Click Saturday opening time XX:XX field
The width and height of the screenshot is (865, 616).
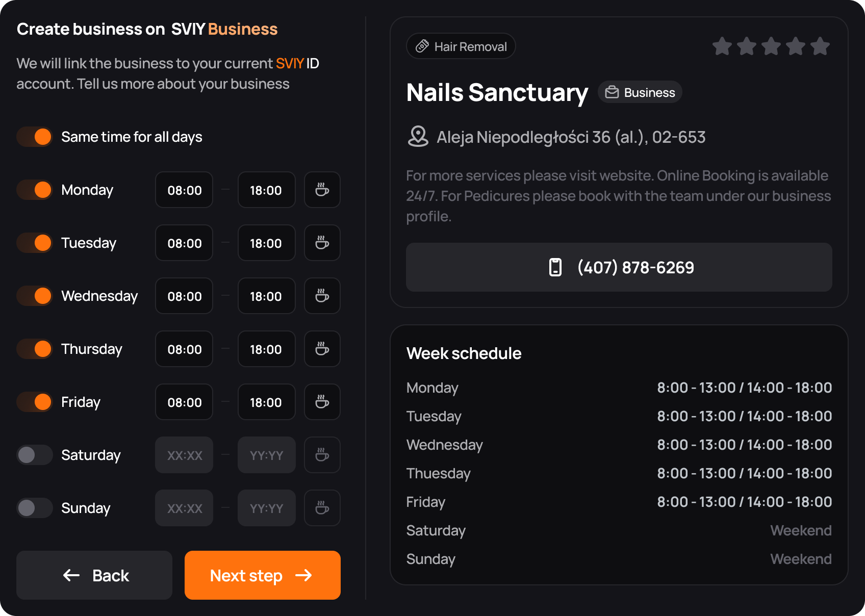(x=184, y=455)
